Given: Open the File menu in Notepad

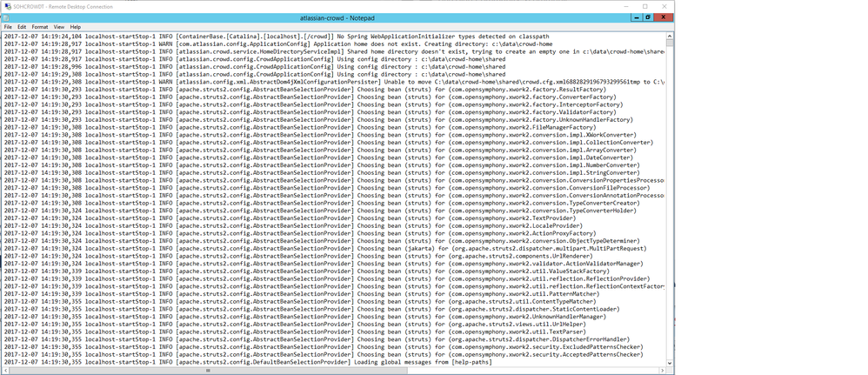Looking at the screenshot, I should tap(8, 27).
